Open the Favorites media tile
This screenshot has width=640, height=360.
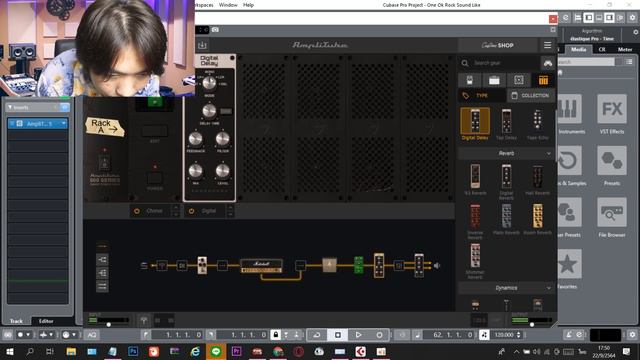point(567,269)
